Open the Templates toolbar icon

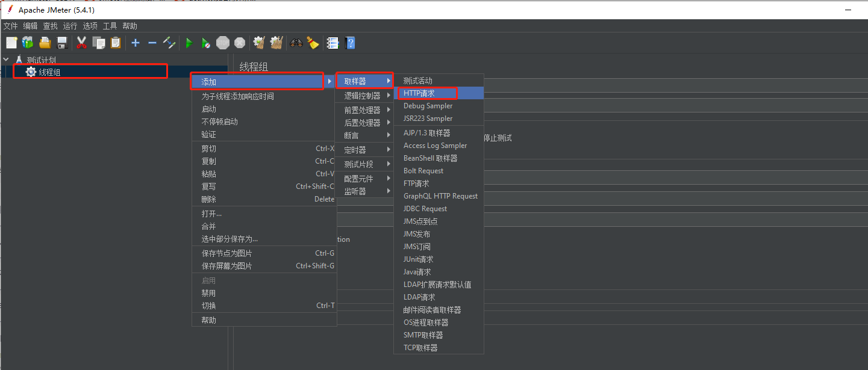point(28,43)
